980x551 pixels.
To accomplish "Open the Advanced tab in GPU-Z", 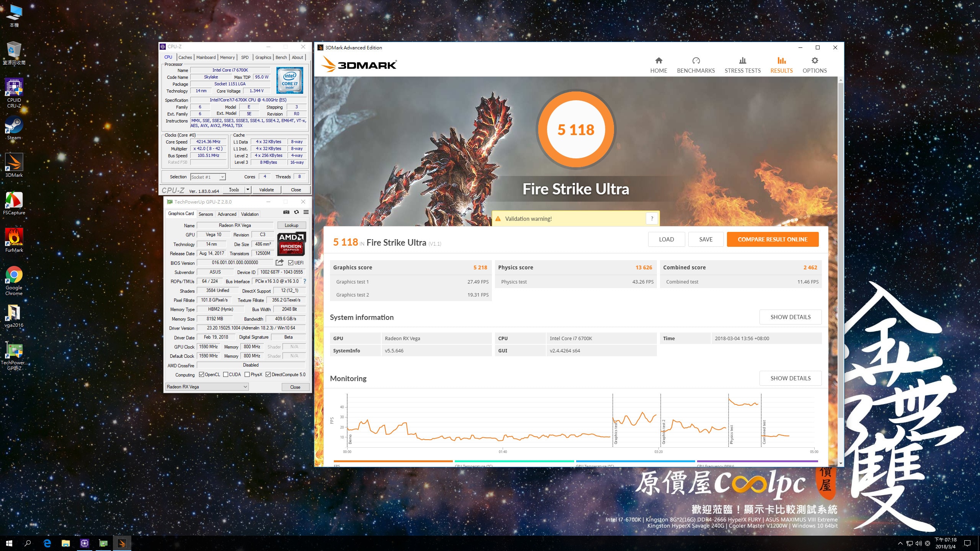I will [227, 214].
